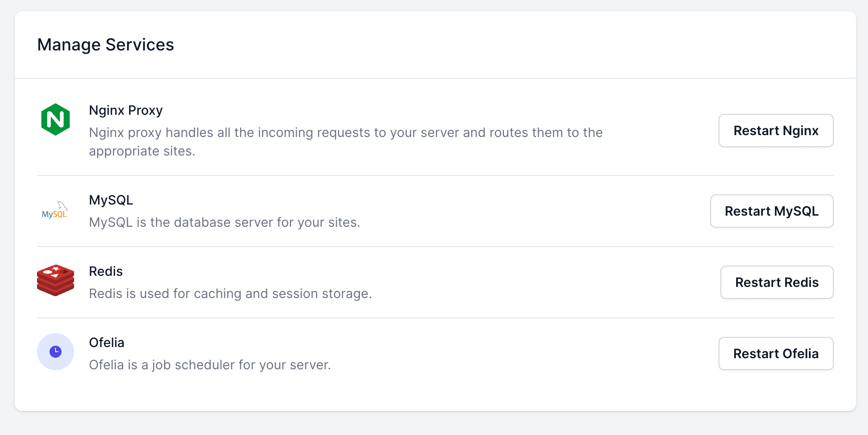The height and width of the screenshot is (435, 868).
Task: Click the Nginx Proxy title
Action: click(126, 110)
